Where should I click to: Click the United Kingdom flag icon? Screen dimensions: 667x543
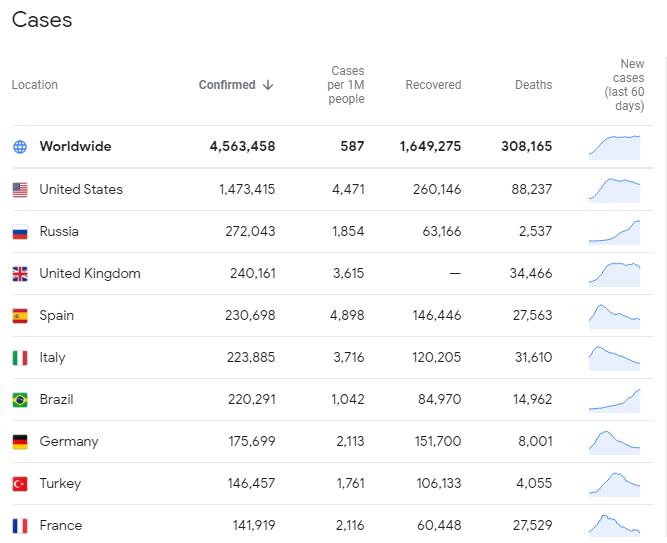point(20,274)
